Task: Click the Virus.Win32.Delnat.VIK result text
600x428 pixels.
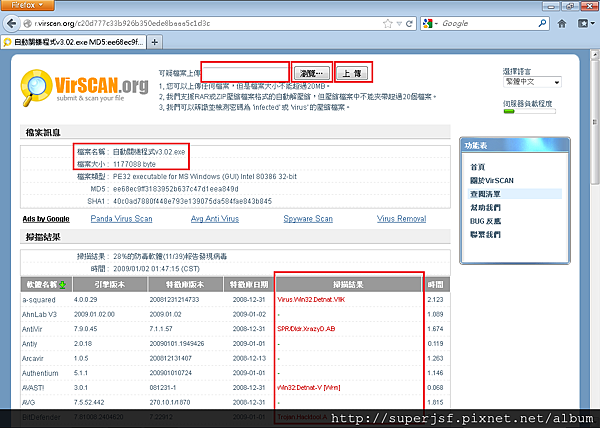Action: pos(311,299)
